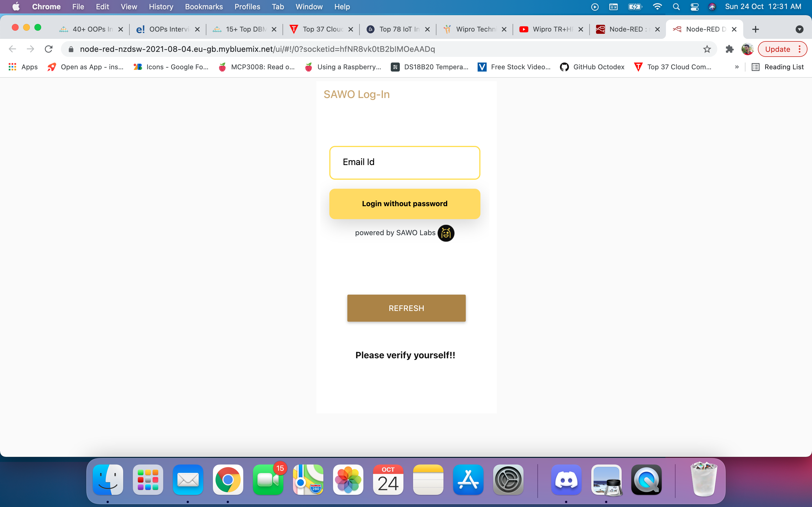Open macOS Control Center in menu bar
The height and width of the screenshot is (507, 812).
(x=694, y=7)
